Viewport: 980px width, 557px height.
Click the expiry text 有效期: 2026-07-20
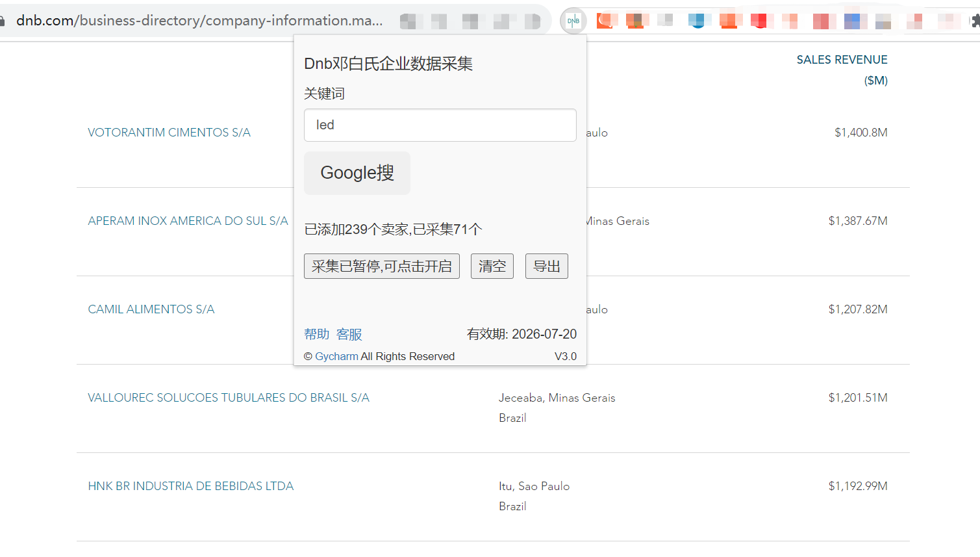pos(521,334)
